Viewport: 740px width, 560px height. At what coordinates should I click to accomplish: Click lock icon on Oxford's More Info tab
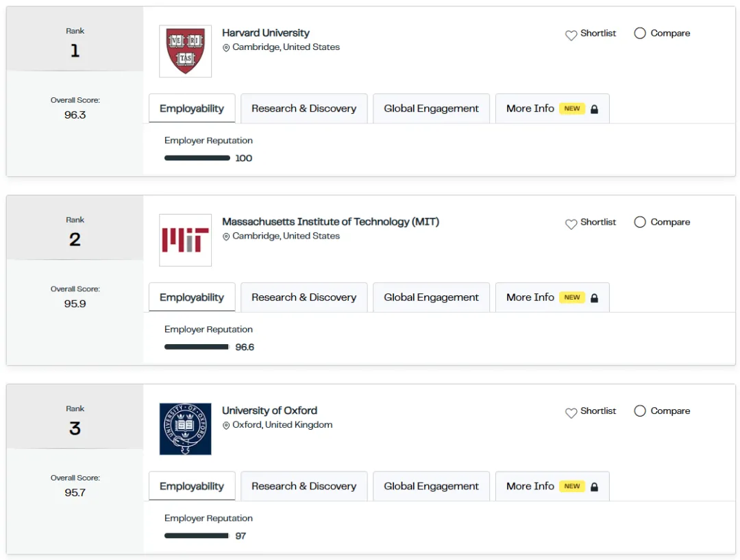coord(594,487)
